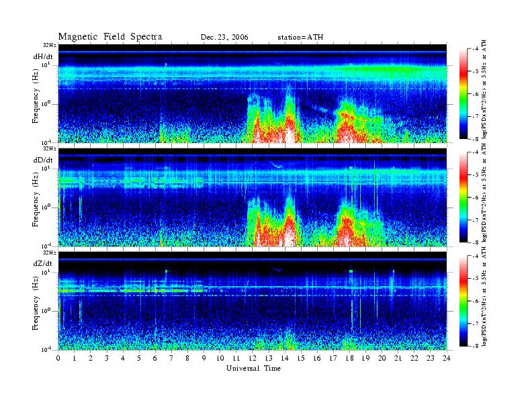
Task: Click the "-4" value on dH/dt color scale
Action: coord(476,49)
